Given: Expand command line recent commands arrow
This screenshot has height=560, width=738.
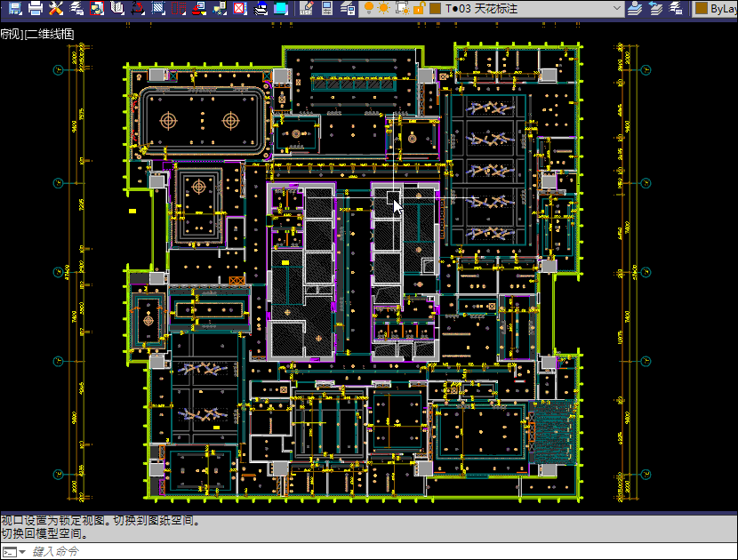Looking at the screenshot, I should point(21,552).
